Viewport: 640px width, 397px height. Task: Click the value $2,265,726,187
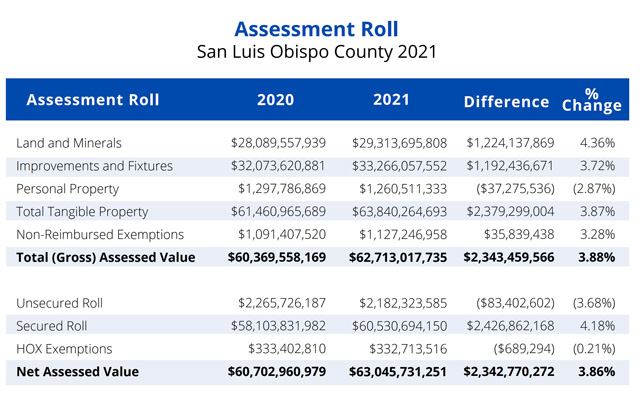pos(282,303)
